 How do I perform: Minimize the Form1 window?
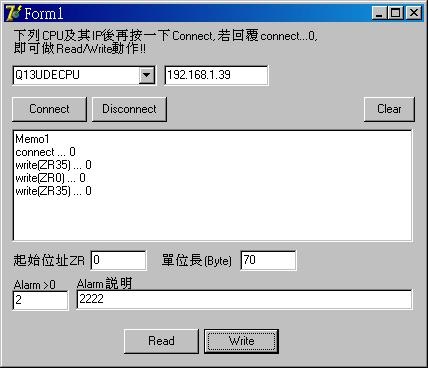coord(379,13)
